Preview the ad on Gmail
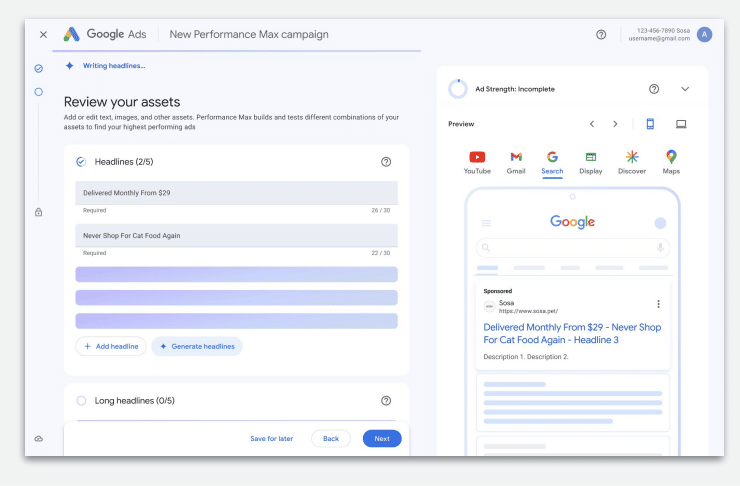The width and height of the screenshot is (740, 486). tap(516, 162)
